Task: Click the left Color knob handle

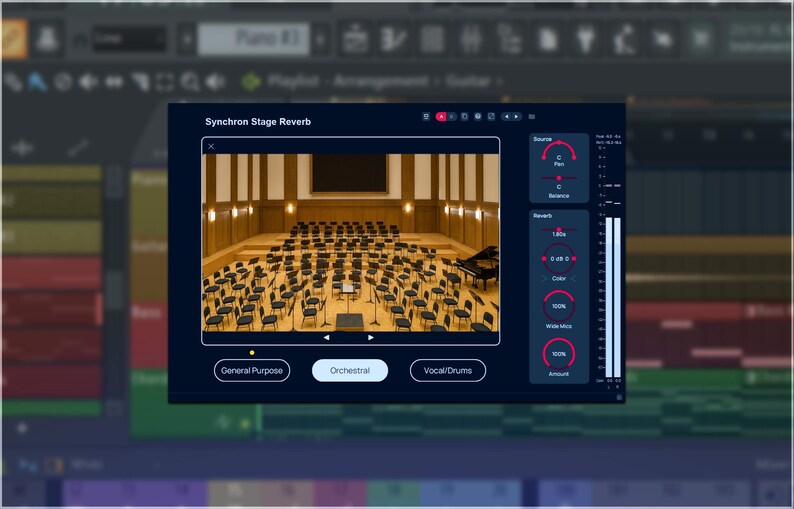Action: 544,259
